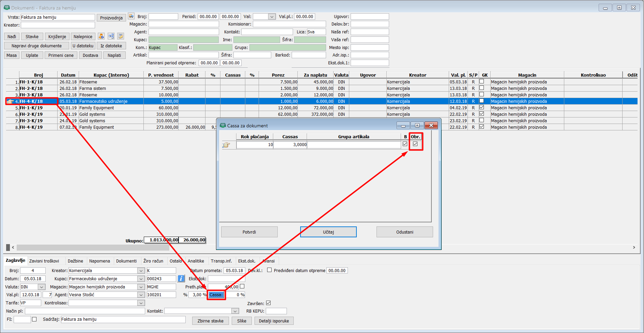Screen dimensions: 644x333
Task: Toggle the GK checkbox for row FH-1-K/18
Action: coord(482,81)
